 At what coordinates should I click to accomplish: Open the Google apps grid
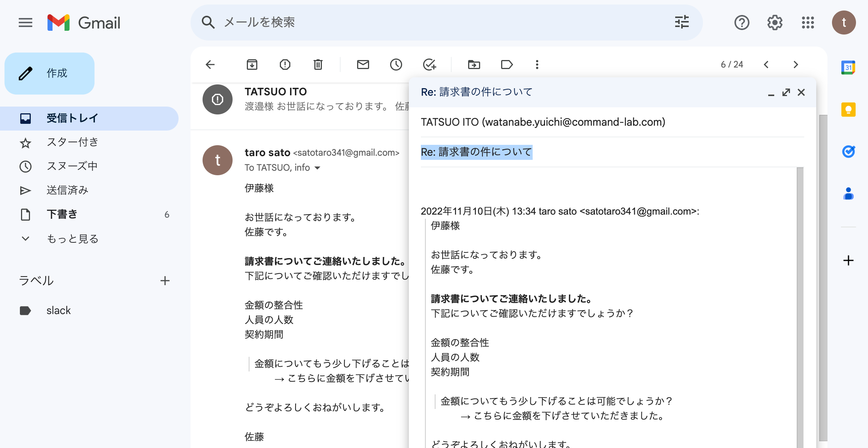[808, 23]
